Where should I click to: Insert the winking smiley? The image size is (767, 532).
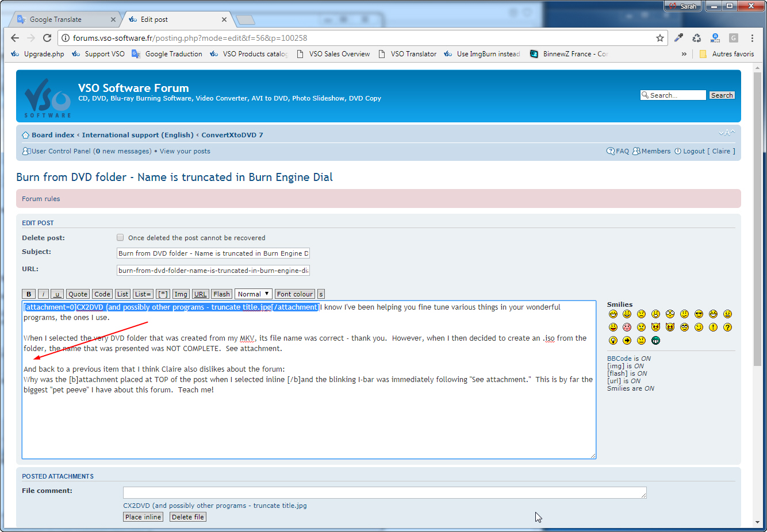[699, 327]
